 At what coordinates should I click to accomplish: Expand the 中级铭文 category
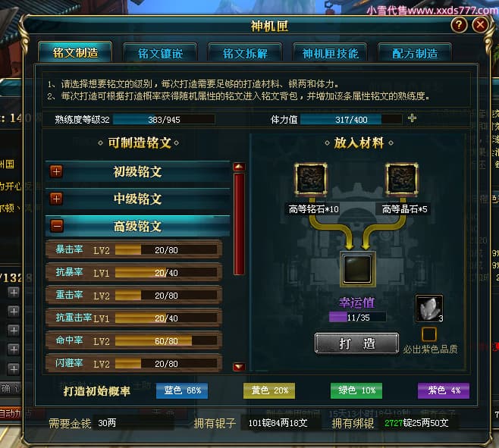(x=56, y=199)
